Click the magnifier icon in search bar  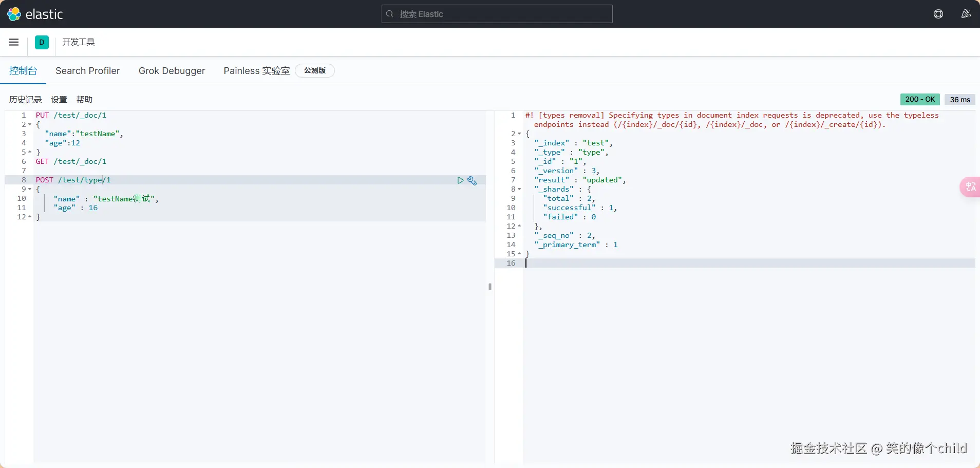pos(390,14)
